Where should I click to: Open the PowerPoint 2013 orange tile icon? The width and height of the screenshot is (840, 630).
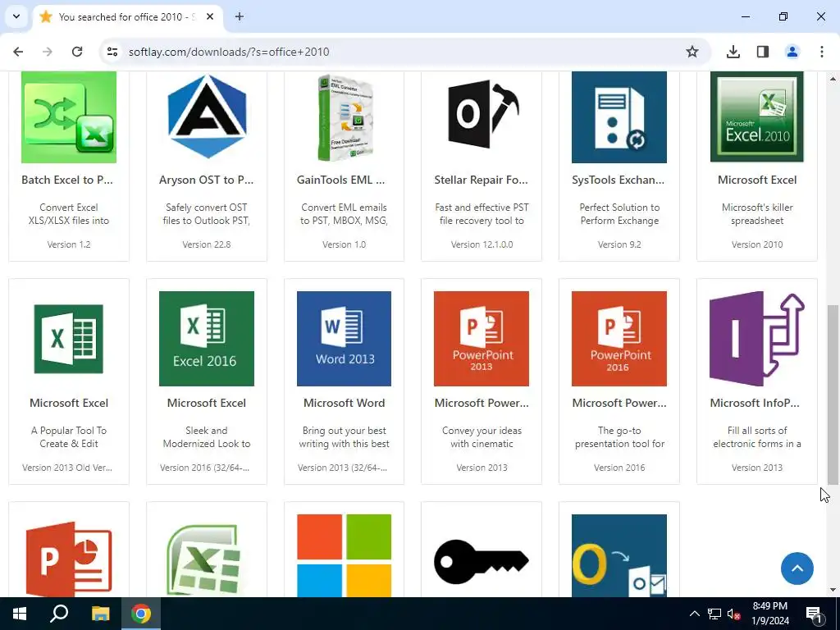click(x=482, y=339)
